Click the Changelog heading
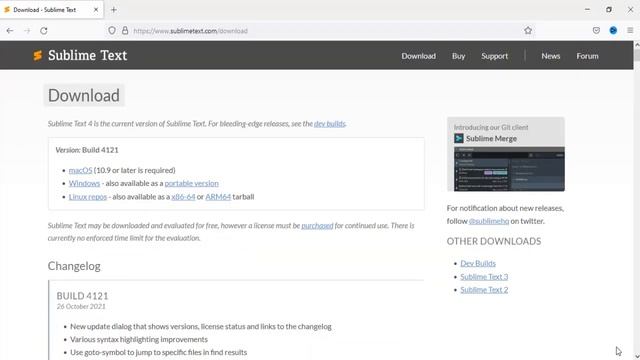 [x=74, y=266]
